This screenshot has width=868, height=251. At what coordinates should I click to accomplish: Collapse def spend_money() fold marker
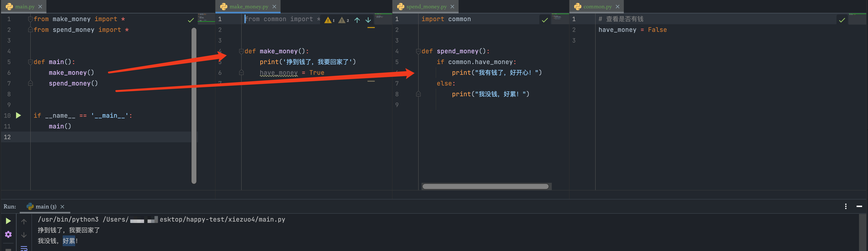click(418, 51)
